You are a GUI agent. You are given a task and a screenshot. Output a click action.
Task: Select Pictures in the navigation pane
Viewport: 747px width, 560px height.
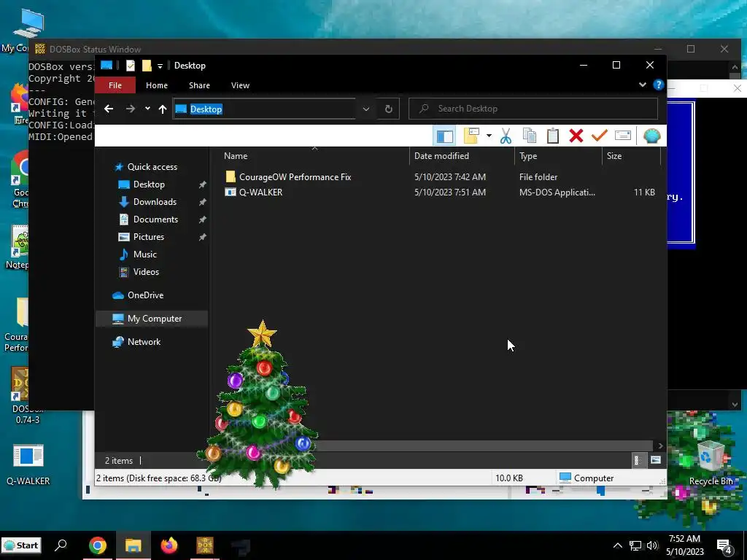(x=149, y=237)
